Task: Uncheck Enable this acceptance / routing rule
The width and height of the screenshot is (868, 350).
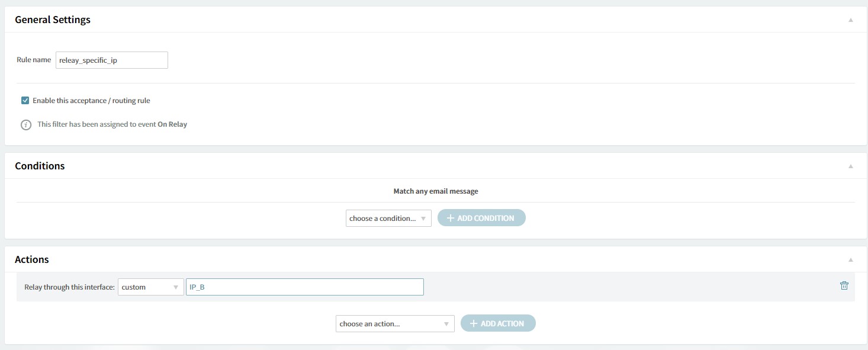Action: click(x=25, y=101)
